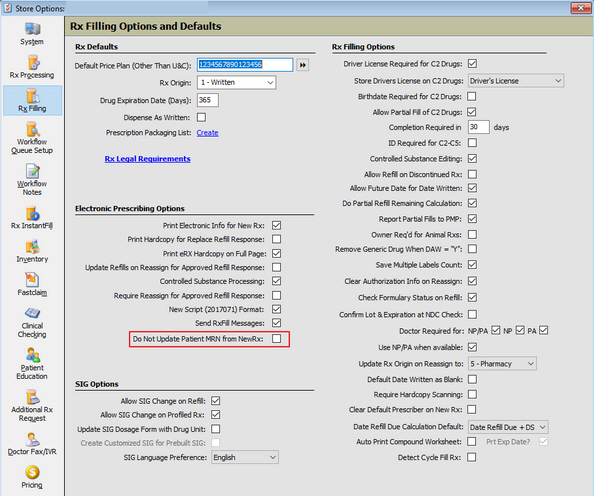The height and width of the screenshot is (496, 594).
Task: Click the Create packaging list link
Action: pos(208,133)
